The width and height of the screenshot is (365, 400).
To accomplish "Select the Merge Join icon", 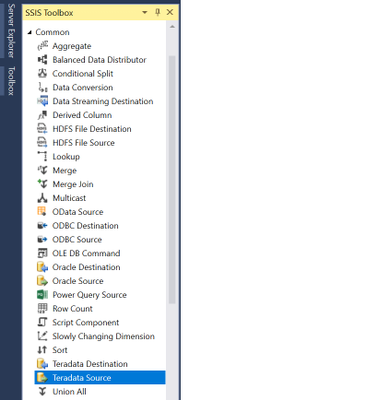I will [42, 184].
